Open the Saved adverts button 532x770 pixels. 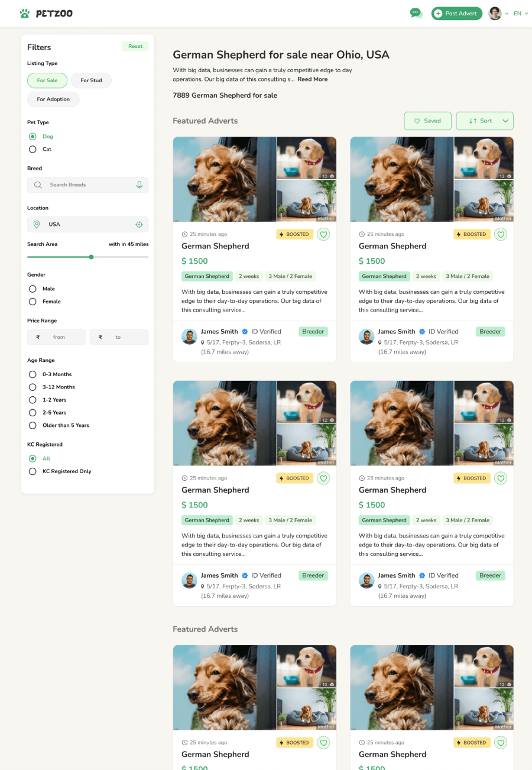tap(427, 121)
